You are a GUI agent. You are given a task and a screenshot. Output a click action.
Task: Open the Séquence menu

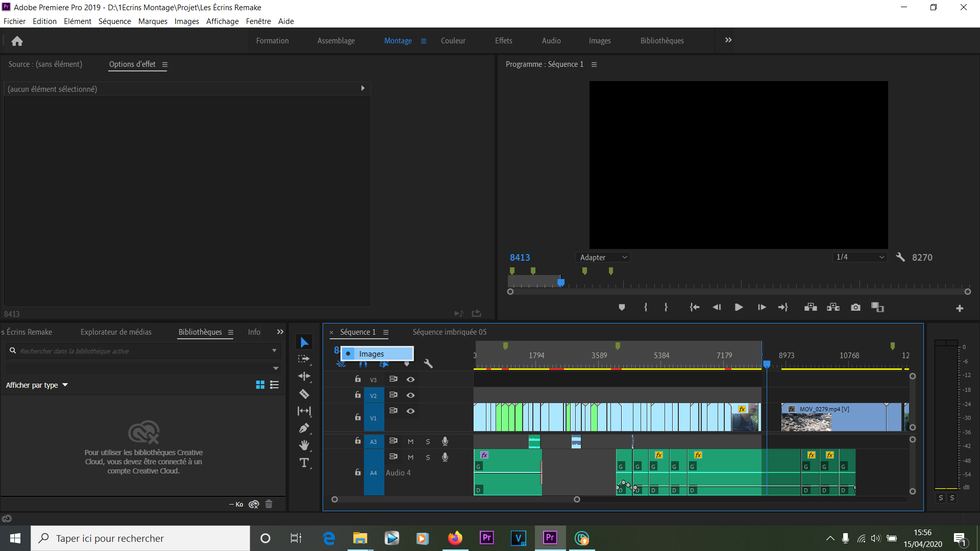[114, 21]
